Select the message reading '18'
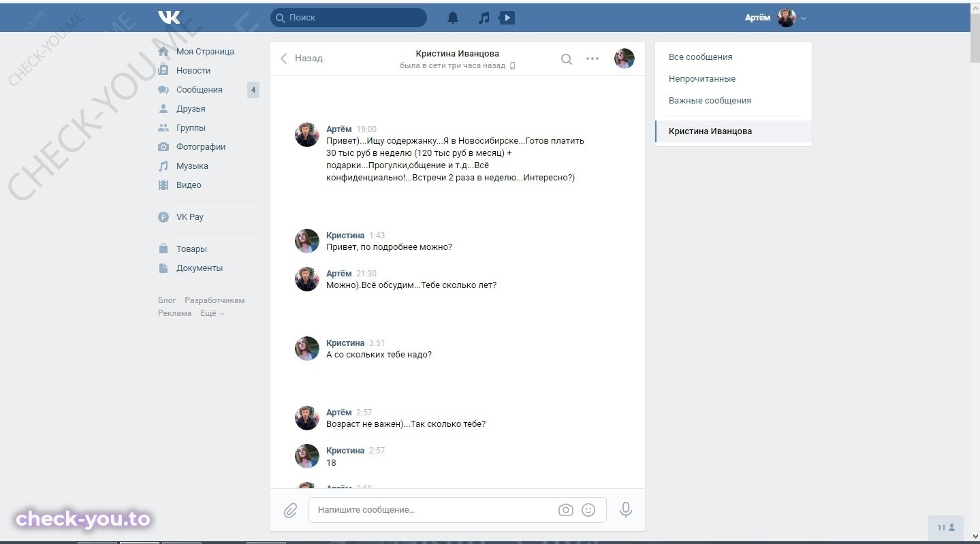Screen dimensions: 980x544 click(331, 463)
